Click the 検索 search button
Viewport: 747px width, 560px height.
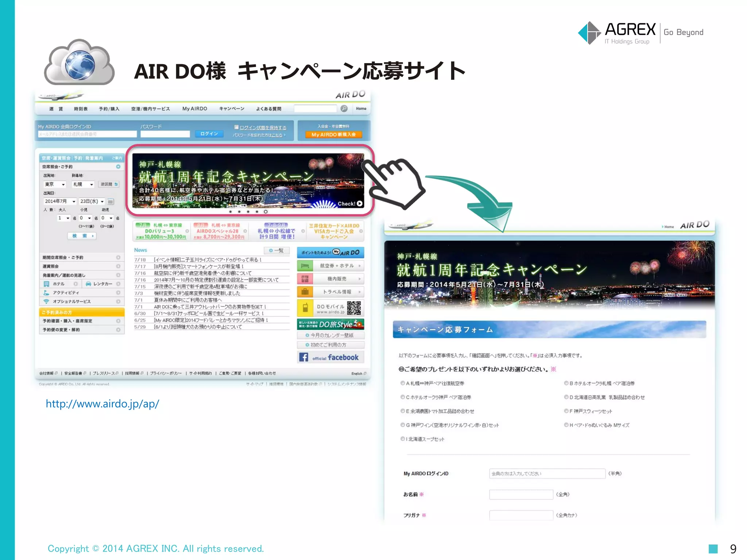[x=82, y=236]
